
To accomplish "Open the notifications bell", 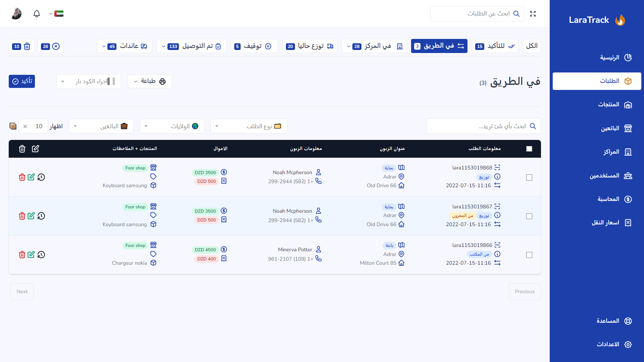I will [x=37, y=14].
